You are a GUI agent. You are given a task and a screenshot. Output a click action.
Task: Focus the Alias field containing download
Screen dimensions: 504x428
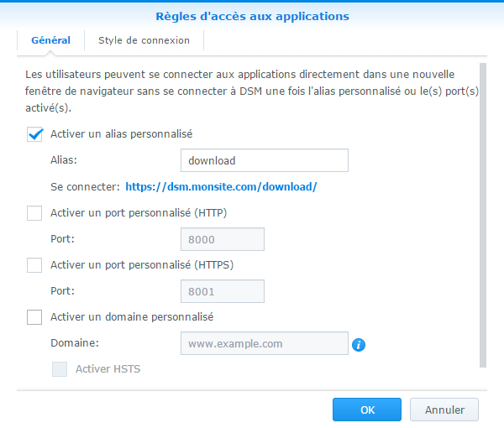[265, 160]
